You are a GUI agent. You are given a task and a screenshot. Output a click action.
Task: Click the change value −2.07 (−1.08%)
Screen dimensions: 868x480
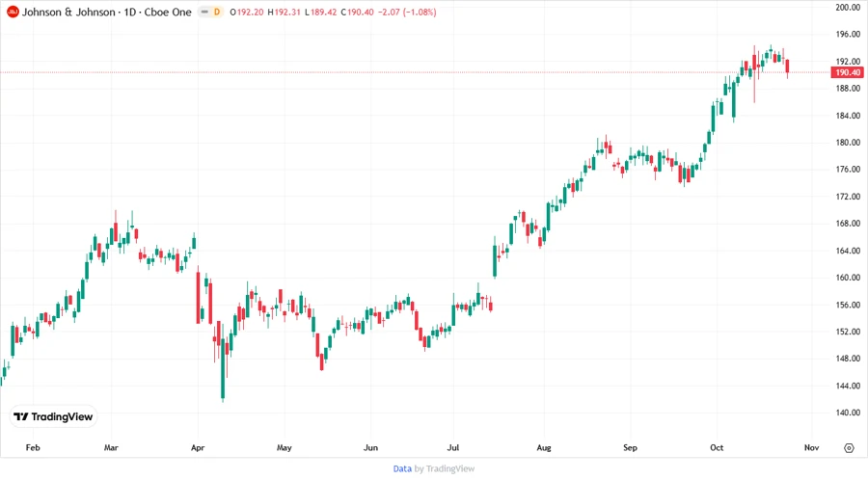pos(407,12)
